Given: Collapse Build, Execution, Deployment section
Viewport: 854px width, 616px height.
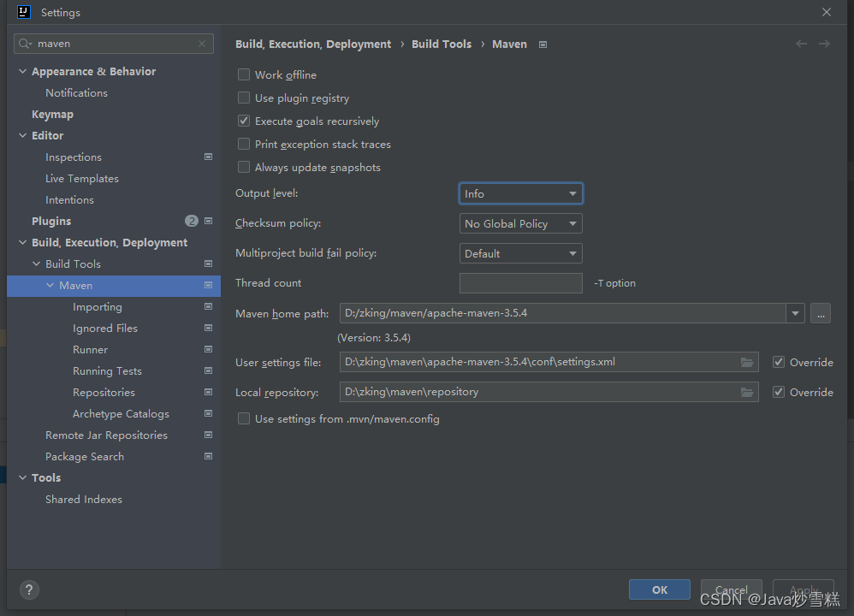Looking at the screenshot, I should pyautogui.click(x=23, y=242).
